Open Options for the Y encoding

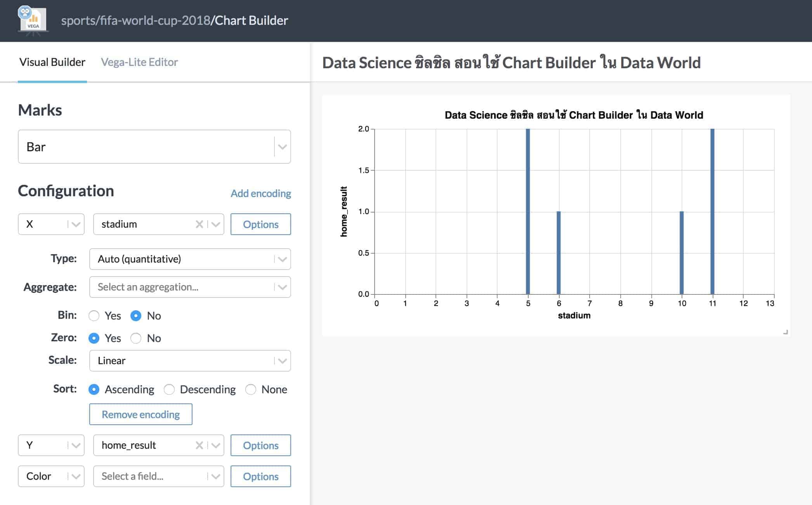pos(261,445)
